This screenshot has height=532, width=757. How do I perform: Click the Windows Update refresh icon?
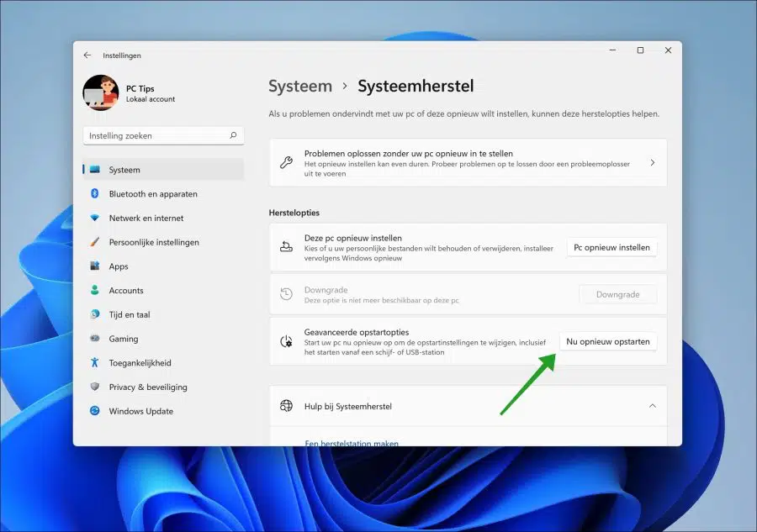(94, 410)
